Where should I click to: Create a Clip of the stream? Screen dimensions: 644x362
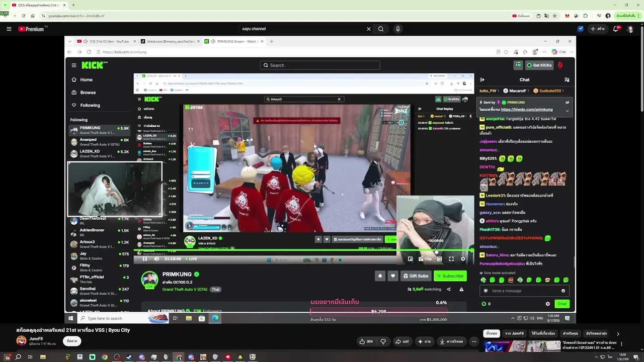click(x=425, y=259)
